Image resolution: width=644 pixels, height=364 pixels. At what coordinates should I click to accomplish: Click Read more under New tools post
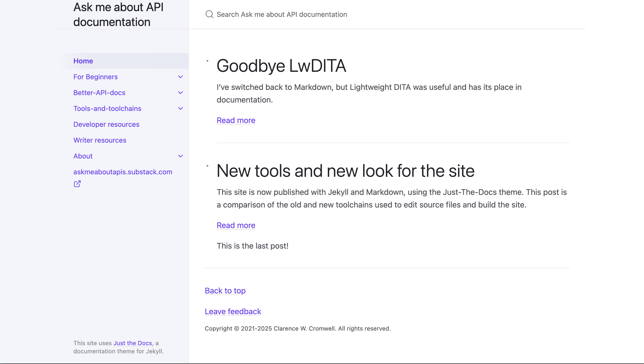[236, 225]
